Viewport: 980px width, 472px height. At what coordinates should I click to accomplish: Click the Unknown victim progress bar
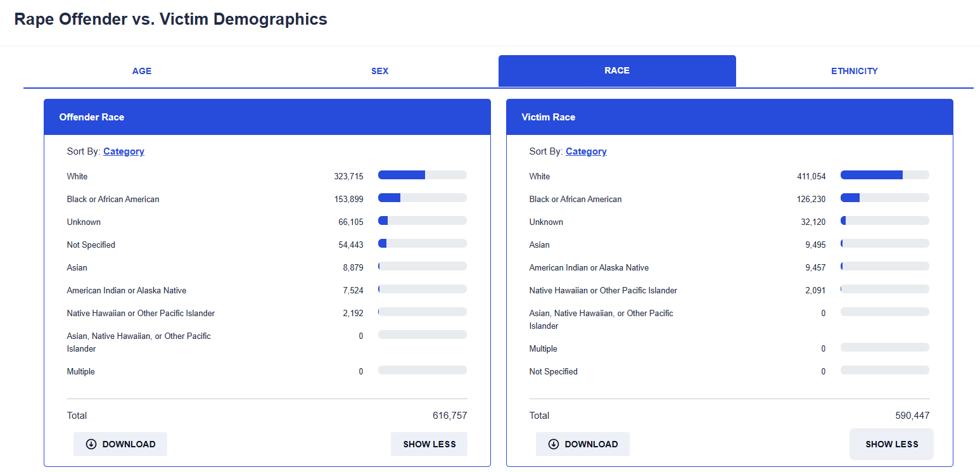[885, 220]
